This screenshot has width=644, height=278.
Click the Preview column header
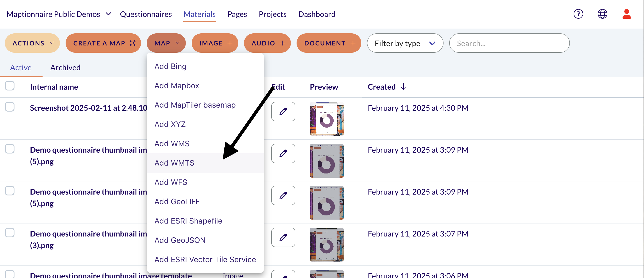324,87
